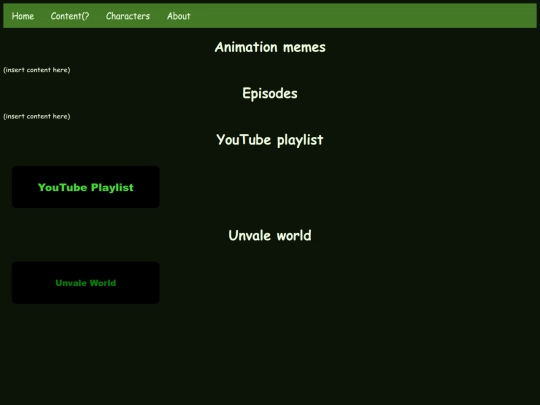The image size is (540, 405).
Task: Click the YouTube Playlist button
Action: click(85, 187)
